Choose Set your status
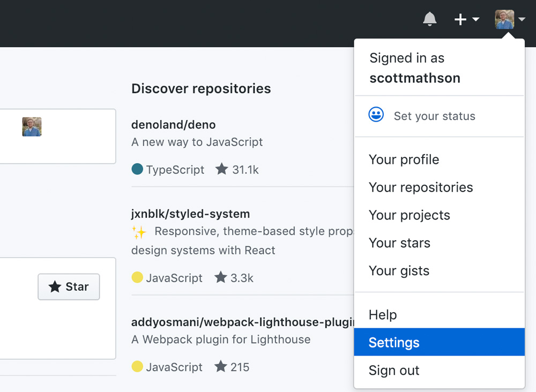 [x=435, y=116]
